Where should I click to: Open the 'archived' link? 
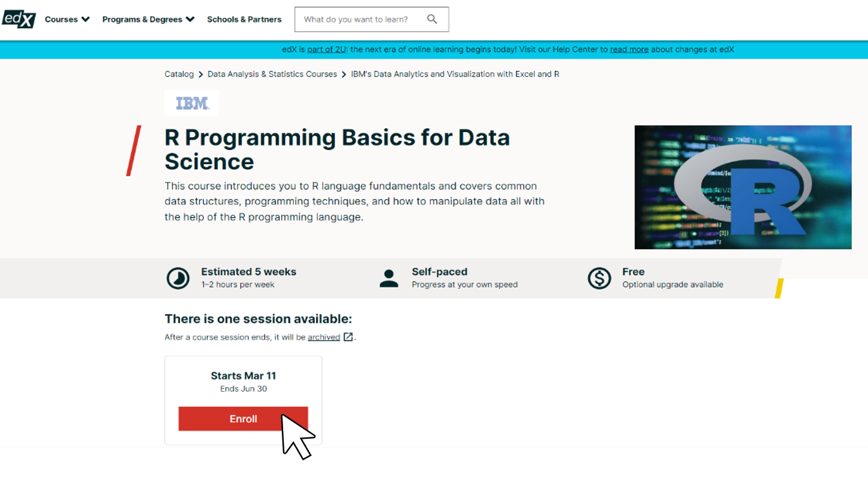(324, 337)
